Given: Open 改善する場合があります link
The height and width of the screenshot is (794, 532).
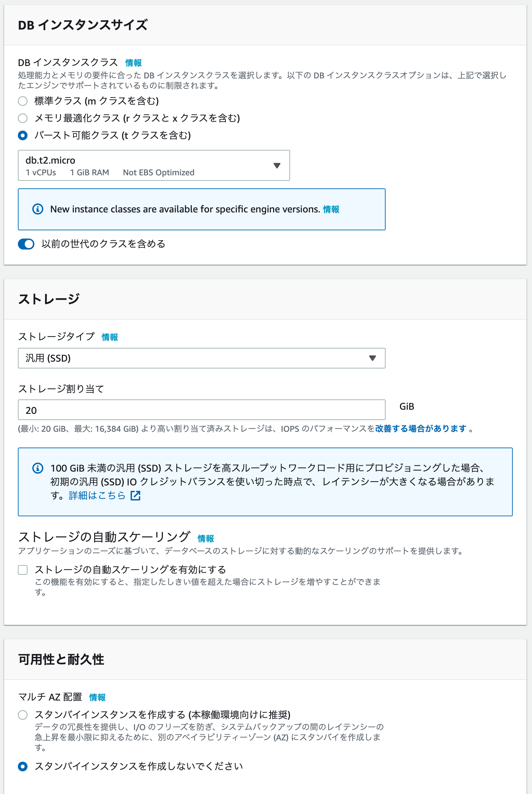Looking at the screenshot, I should 421,429.
